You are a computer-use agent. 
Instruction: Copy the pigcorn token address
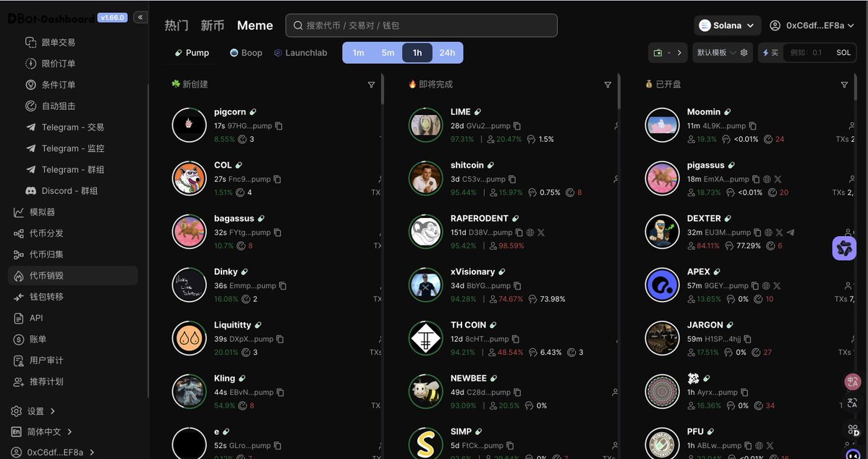278,126
